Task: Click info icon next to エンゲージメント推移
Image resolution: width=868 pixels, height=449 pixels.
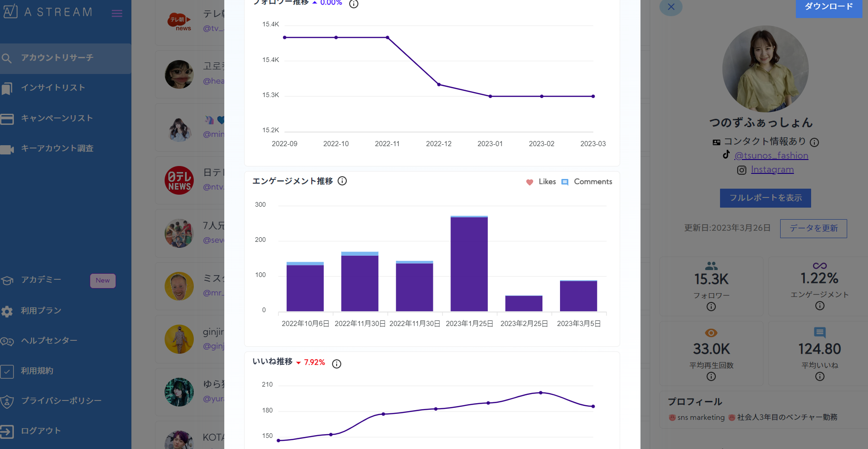Action: pos(342,181)
